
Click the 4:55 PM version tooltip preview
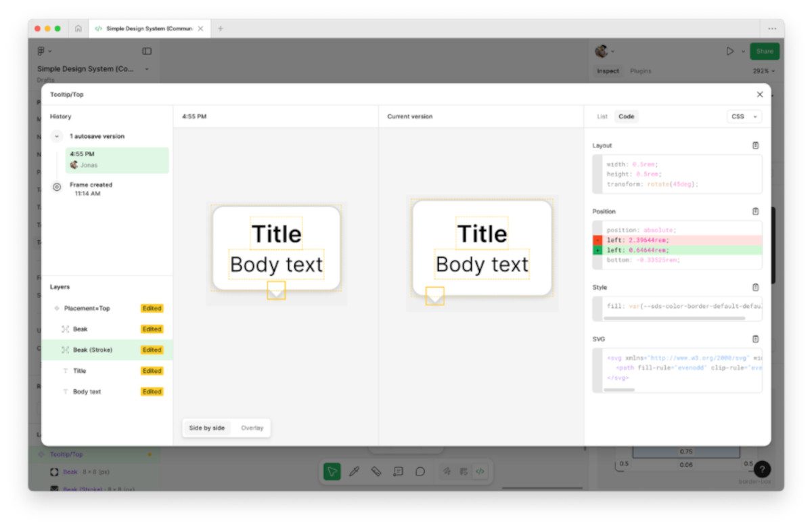pyautogui.click(x=276, y=252)
